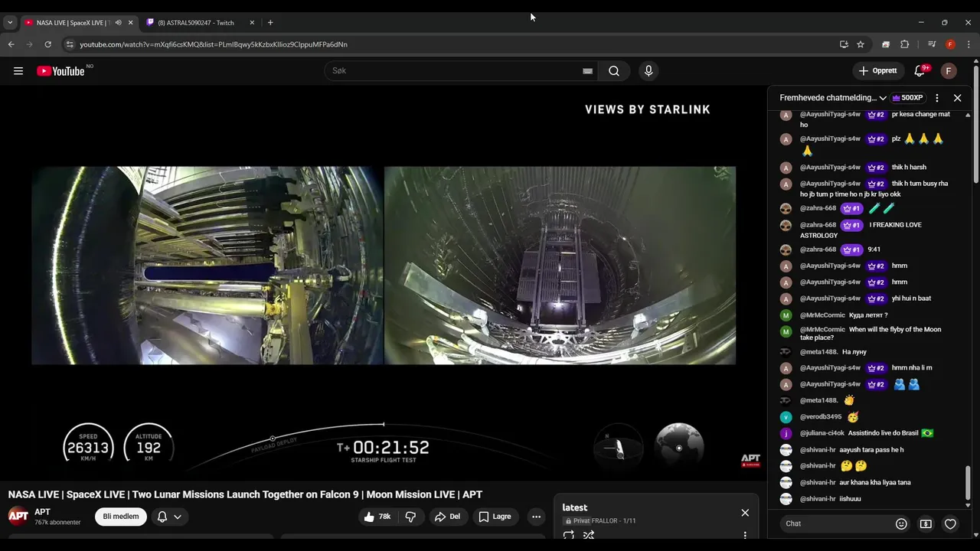The width and height of the screenshot is (980, 551).
Task: Click the '767k abonnenter' subscriber count
Action: (x=57, y=523)
